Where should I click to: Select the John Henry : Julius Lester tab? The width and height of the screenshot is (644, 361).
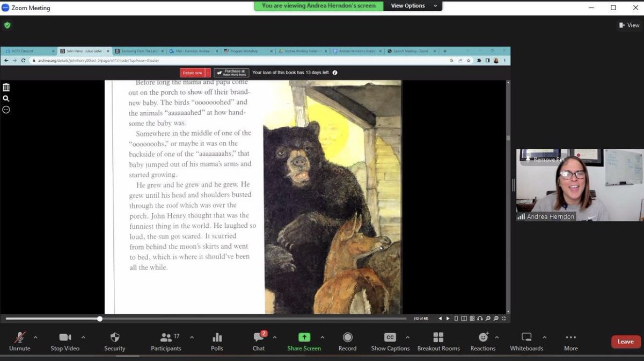[x=84, y=51]
